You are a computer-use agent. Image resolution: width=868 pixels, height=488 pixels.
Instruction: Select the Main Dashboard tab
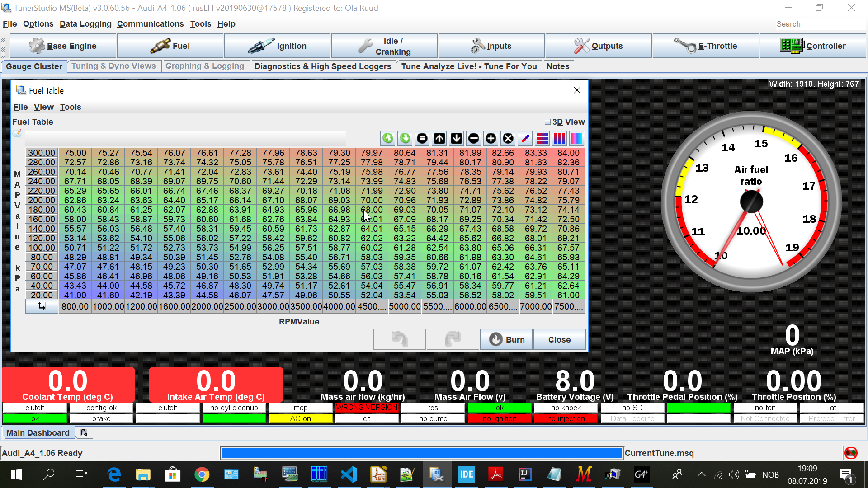coord(38,433)
